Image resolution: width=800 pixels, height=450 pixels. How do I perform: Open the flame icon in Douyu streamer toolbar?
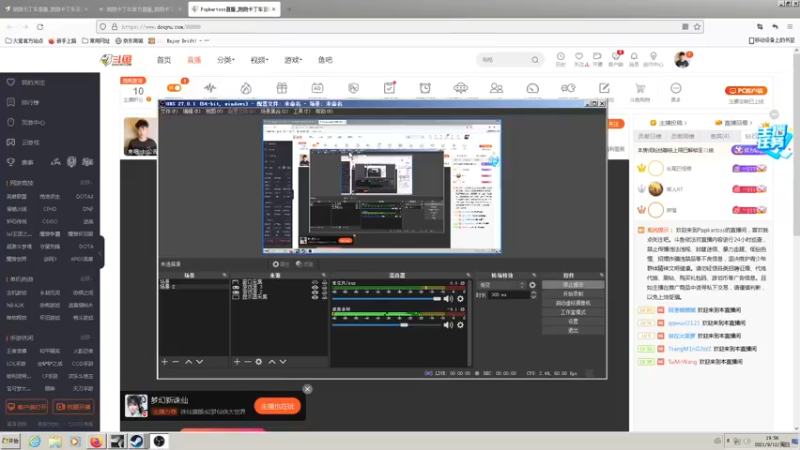coord(246,88)
